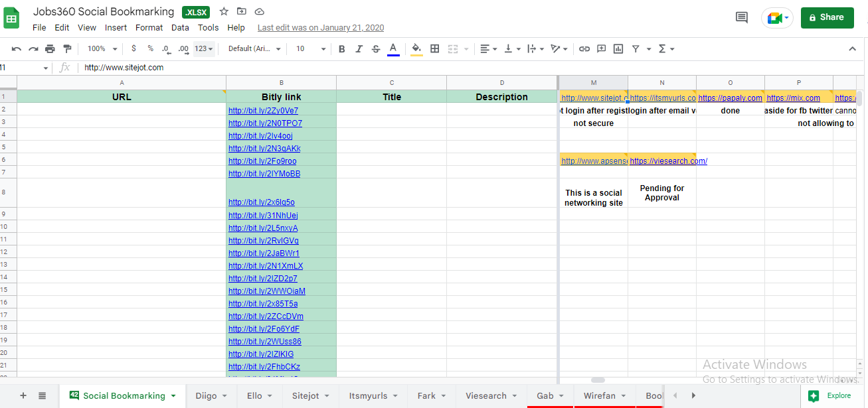The width and height of the screenshot is (868, 408).
Task: Open the Borders tool
Action: click(435, 48)
